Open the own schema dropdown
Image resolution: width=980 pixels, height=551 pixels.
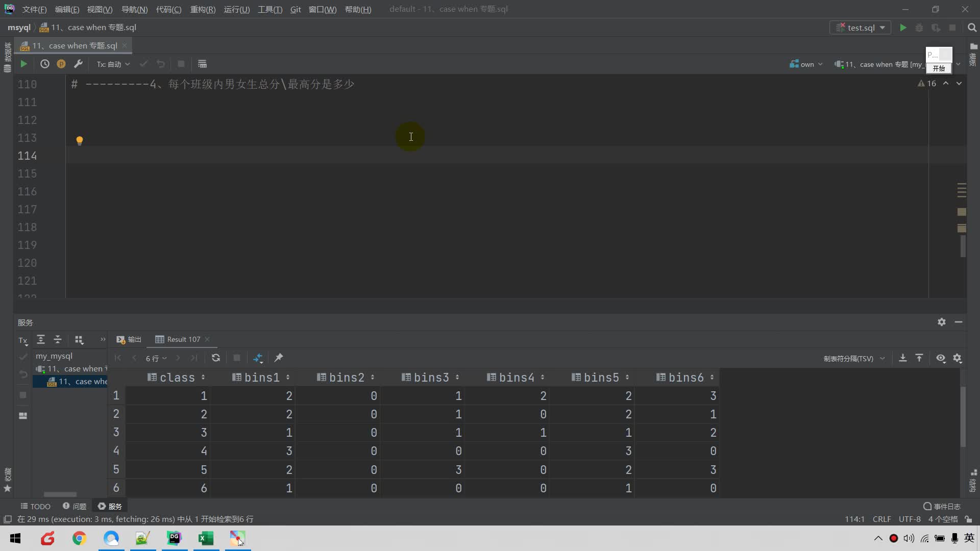click(x=806, y=64)
